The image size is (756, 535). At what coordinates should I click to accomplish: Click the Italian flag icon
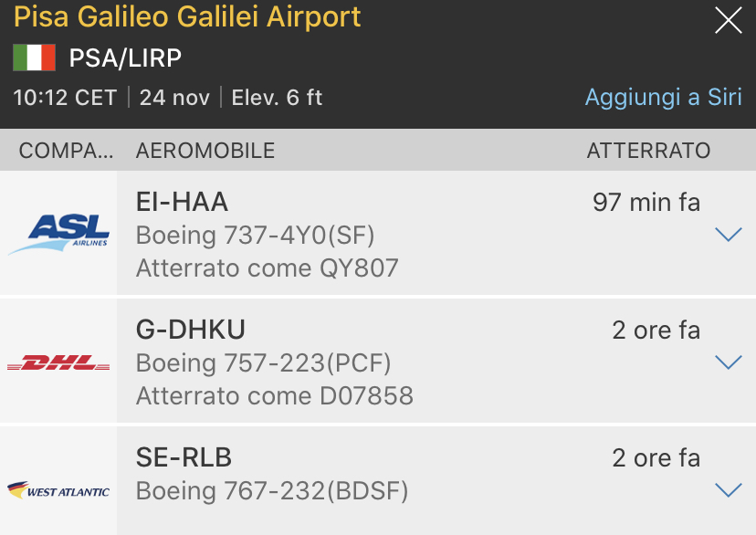(x=34, y=58)
